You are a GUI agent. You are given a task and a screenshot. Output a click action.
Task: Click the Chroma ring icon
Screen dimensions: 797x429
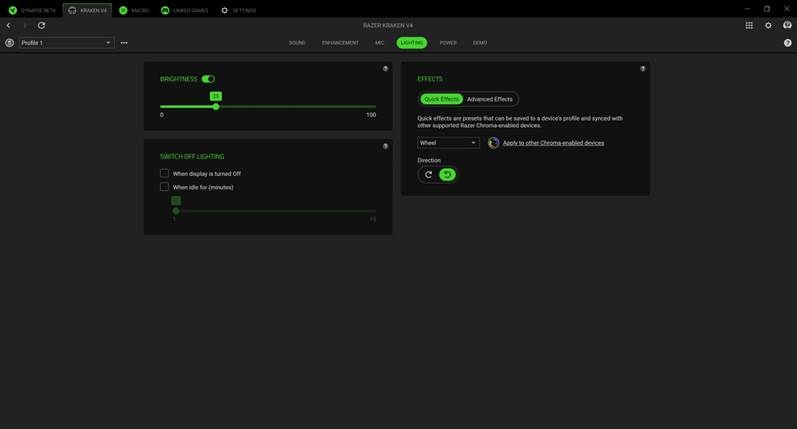pos(493,143)
